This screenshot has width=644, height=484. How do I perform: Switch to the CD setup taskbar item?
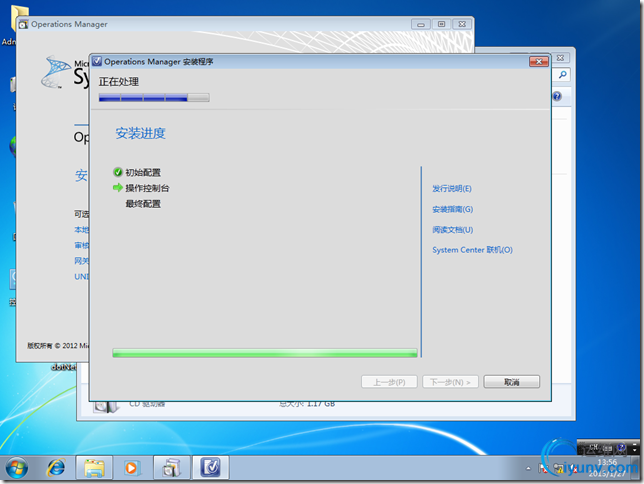(172, 468)
